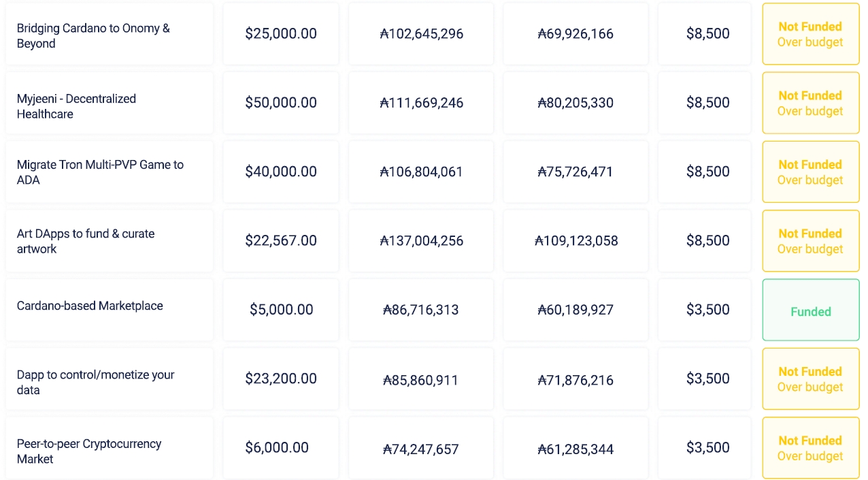The height and width of the screenshot is (480, 868).
Task: Open Dapp to control/monetize your data proposal
Action: pos(95,382)
